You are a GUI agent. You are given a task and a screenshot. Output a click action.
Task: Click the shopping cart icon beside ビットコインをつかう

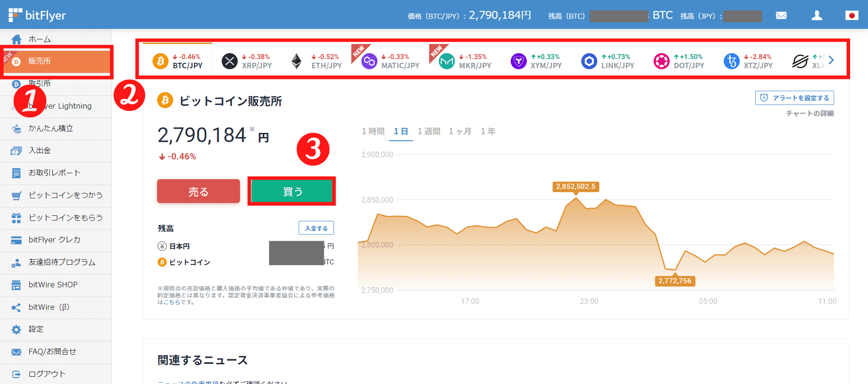point(16,196)
